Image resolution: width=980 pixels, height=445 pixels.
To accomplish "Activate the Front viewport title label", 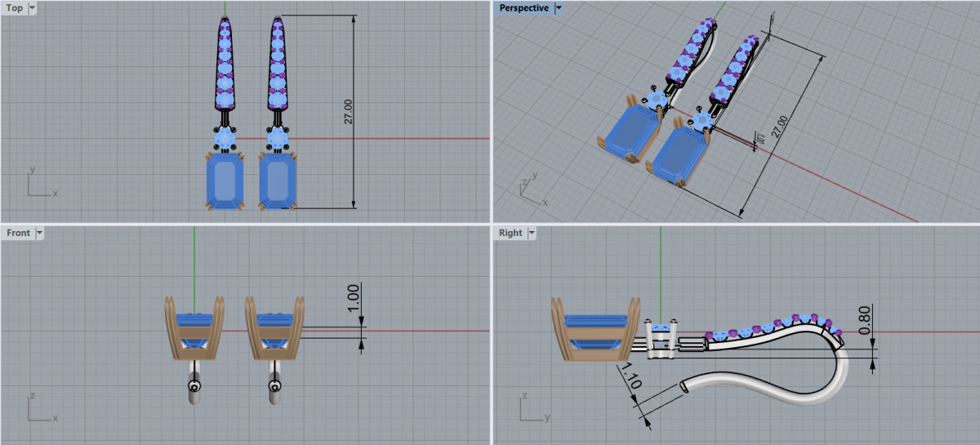I will [18, 233].
